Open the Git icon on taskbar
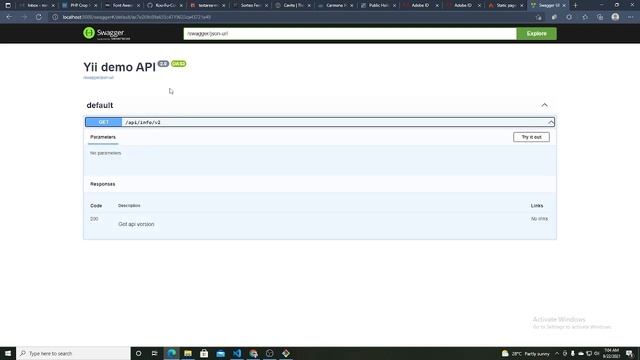 point(286,353)
